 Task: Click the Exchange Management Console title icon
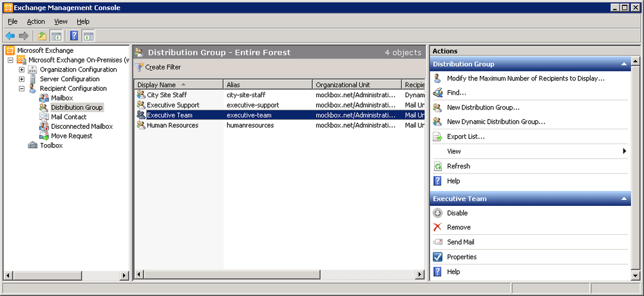pos(9,7)
